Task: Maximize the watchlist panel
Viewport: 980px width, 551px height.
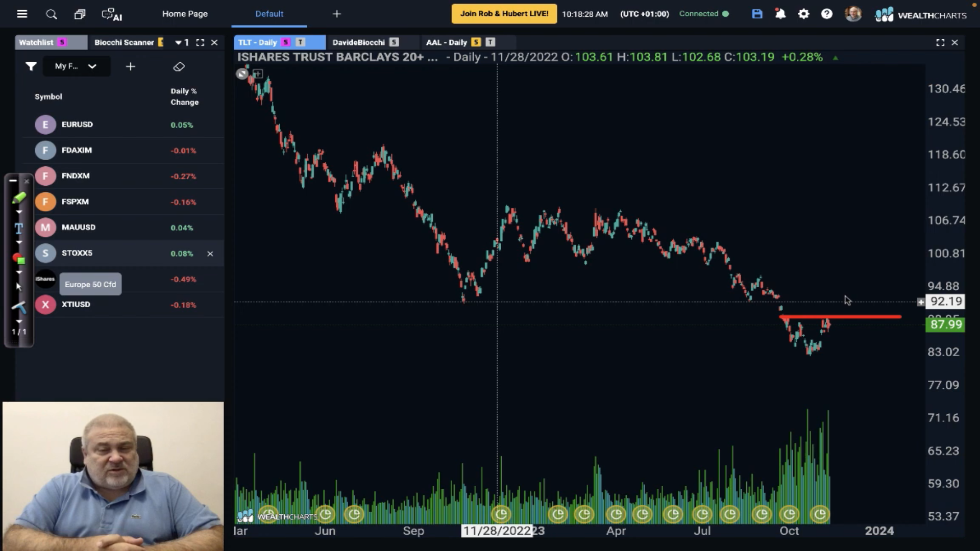Action: (200, 42)
